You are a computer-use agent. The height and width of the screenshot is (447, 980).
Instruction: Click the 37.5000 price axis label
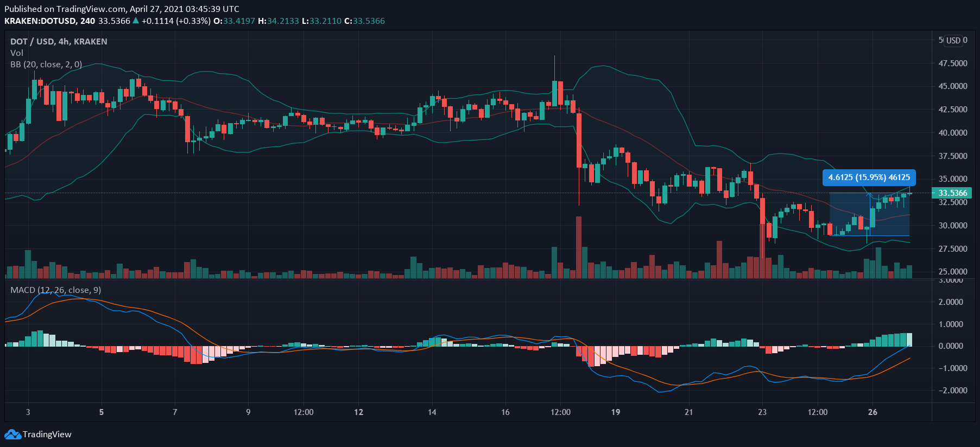953,156
